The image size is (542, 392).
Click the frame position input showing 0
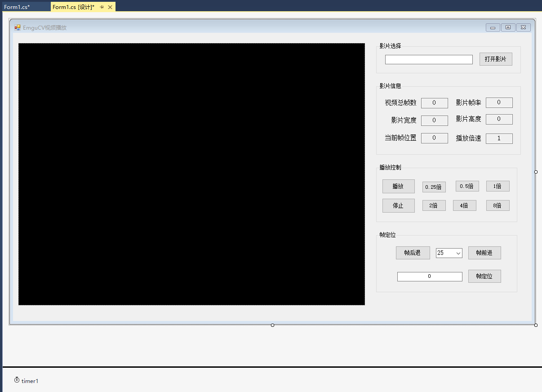[x=430, y=276]
